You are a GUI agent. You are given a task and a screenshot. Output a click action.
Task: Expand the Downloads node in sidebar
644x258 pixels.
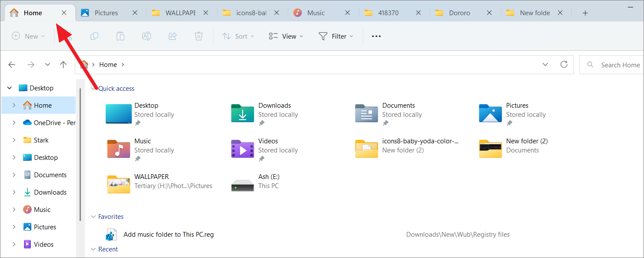[x=14, y=192]
